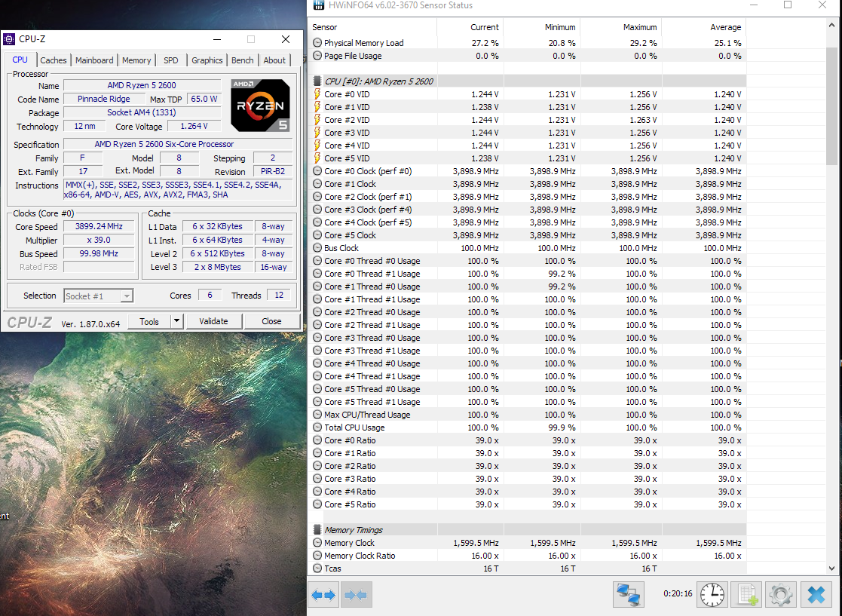842x616 pixels.
Task: Click sensor icon beside Bus Clock
Action: point(317,247)
